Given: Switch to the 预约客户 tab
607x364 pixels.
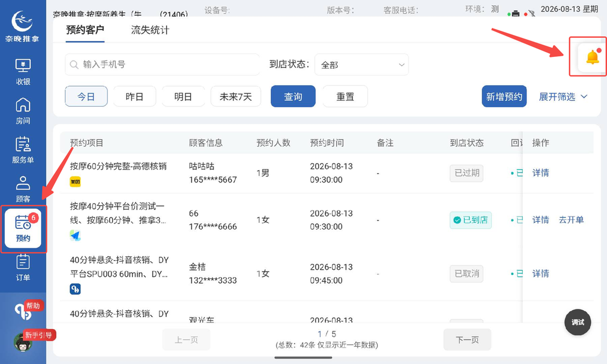Looking at the screenshot, I should (x=85, y=30).
